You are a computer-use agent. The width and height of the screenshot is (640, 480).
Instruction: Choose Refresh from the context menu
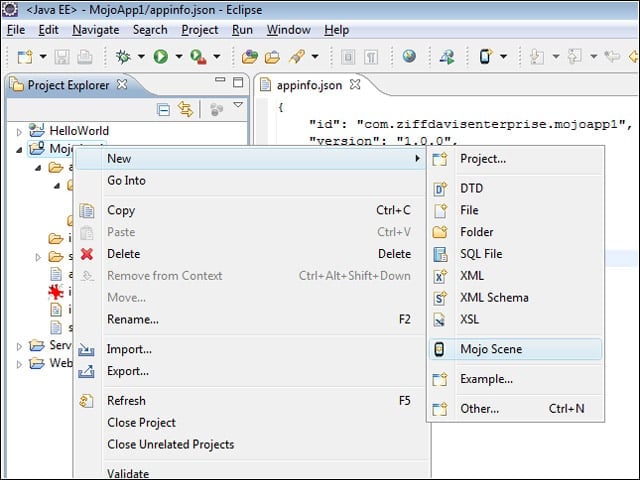point(251,401)
